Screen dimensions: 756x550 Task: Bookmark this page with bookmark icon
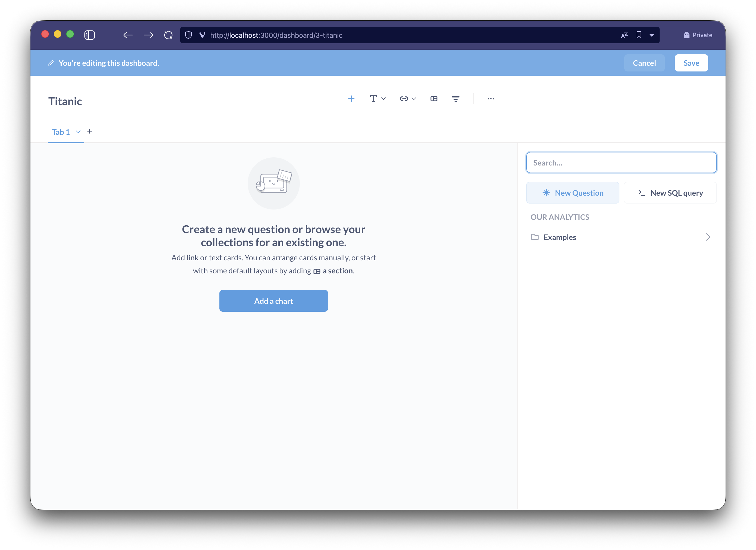(639, 35)
